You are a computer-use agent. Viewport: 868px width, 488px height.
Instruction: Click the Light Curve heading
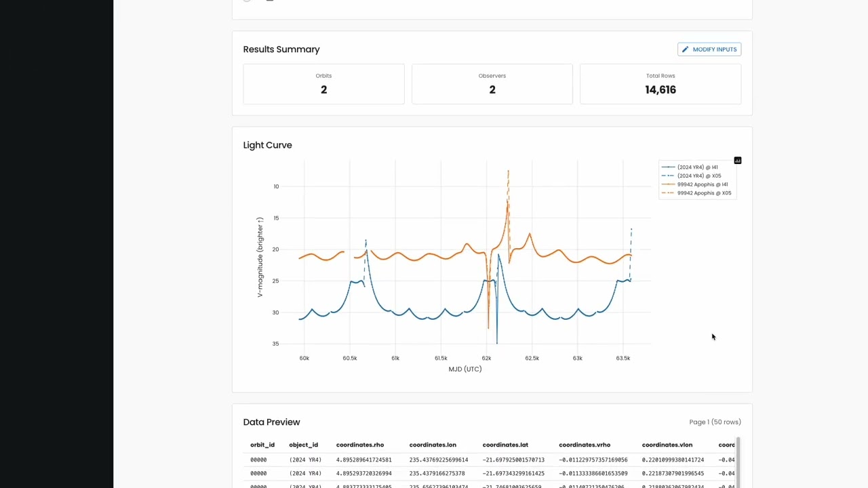[267, 145]
